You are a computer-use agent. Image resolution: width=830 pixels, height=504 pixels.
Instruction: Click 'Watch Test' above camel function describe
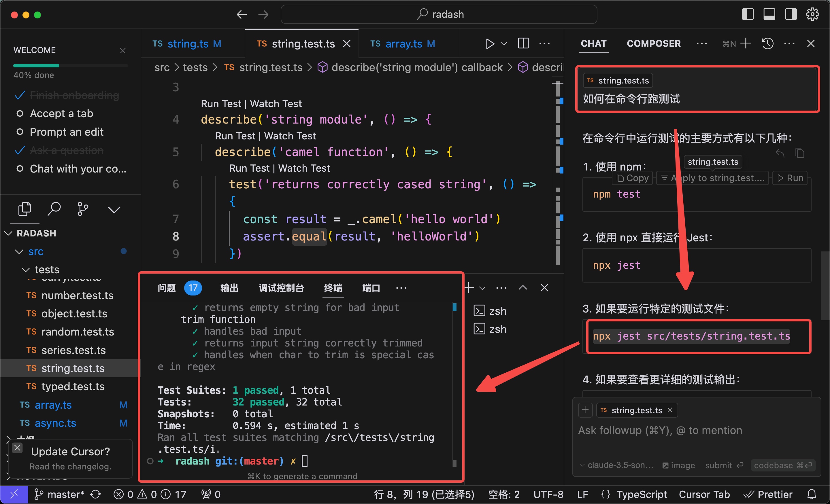click(x=290, y=136)
